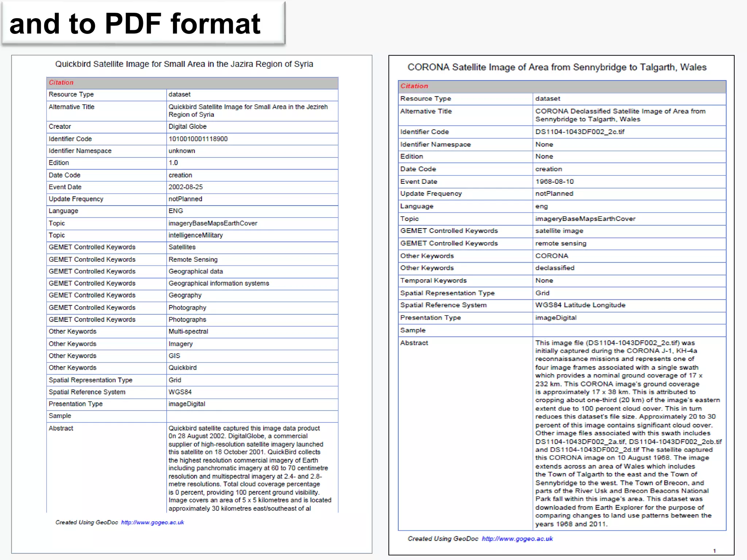Click the Citation header in the Quickbird table
The image size is (747, 560).
point(61,83)
